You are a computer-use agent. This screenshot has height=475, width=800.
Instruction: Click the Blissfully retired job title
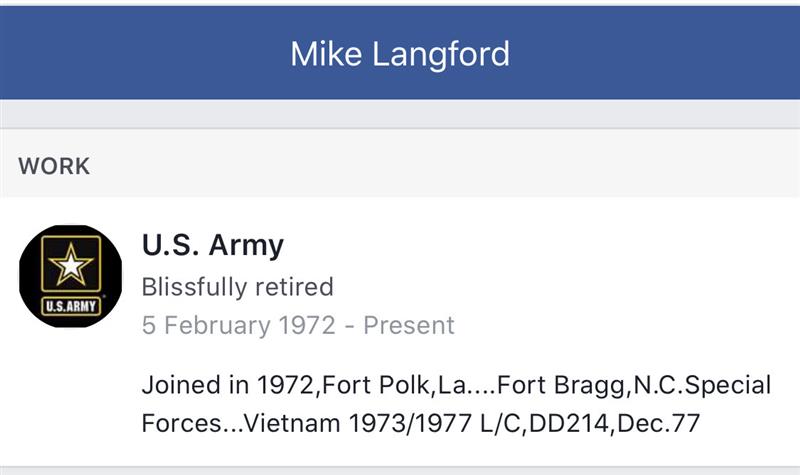tap(238, 287)
